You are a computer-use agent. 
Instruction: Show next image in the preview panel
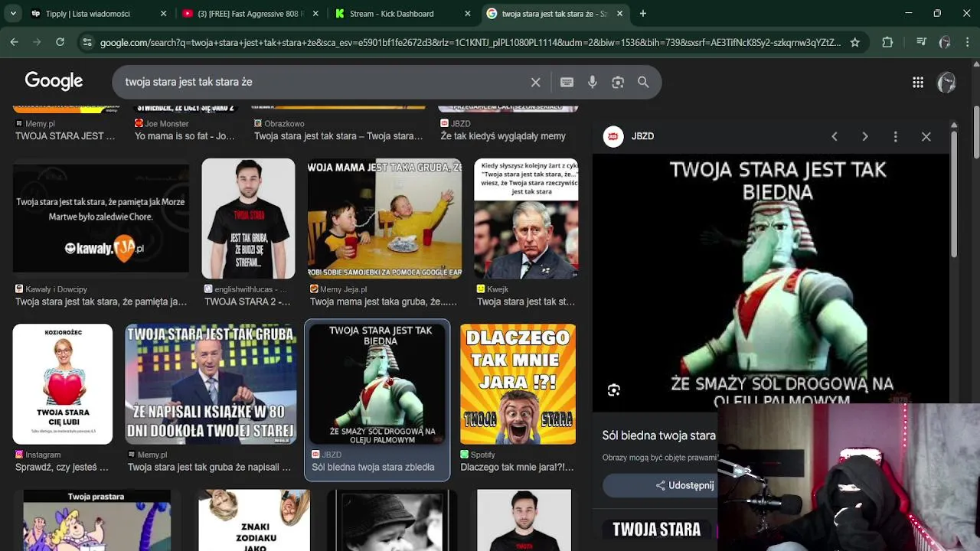point(865,136)
